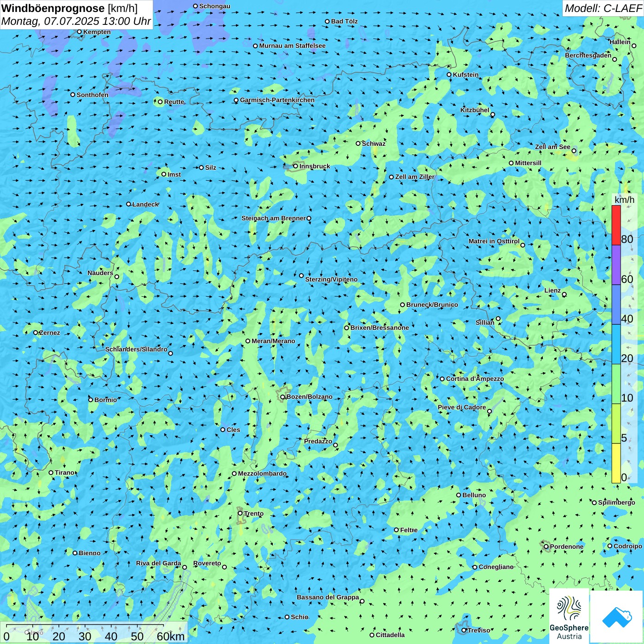
Task: Click the 'Mittersill' label
Action: point(528,163)
